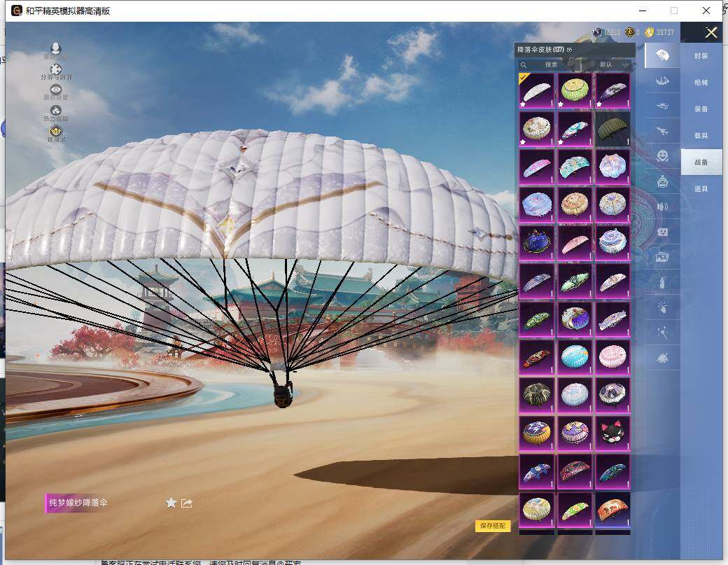Open the picture gallery category icon
728x565 pixels.
[x=662, y=257]
